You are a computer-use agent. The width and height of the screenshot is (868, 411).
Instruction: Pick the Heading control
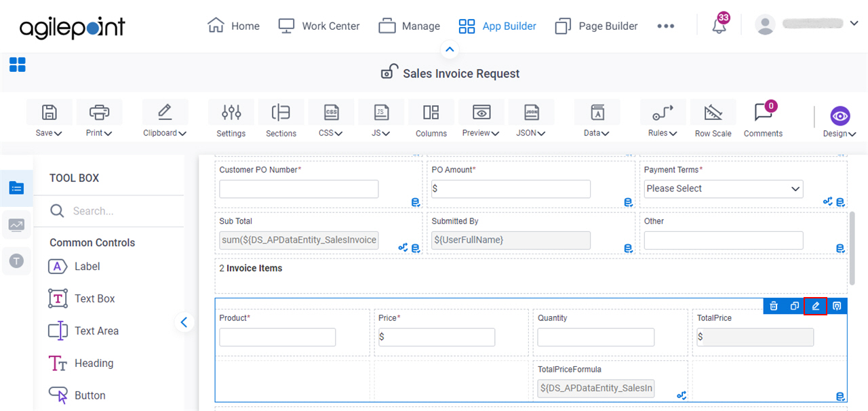tap(81, 363)
